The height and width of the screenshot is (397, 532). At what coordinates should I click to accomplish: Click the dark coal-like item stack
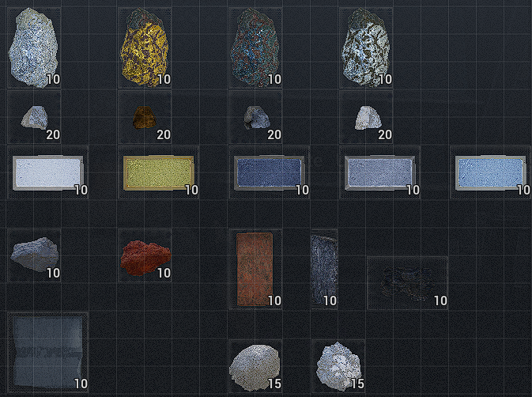tap(407, 283)
